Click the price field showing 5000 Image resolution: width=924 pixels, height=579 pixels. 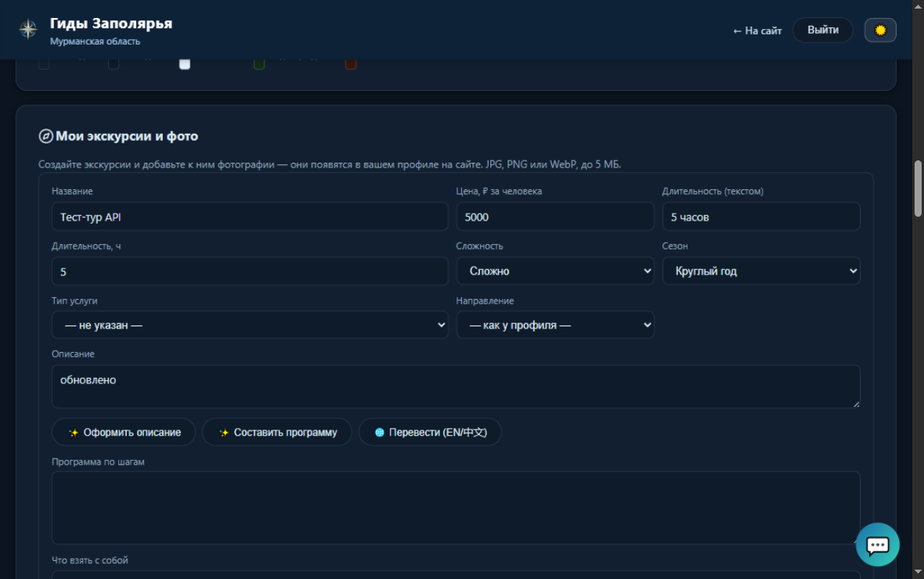[x=554, y=217]
